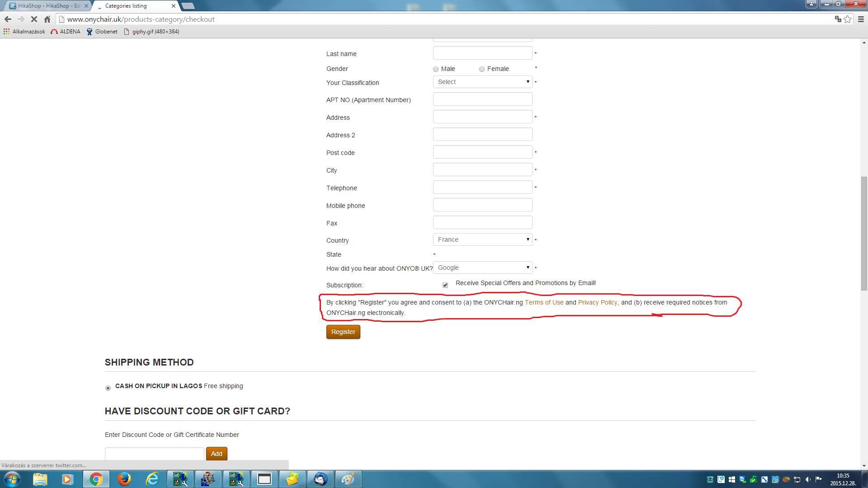Image resolution: width=868 pixels, height=488 pixels.
Task: Open the Terms of Use link
Action: point(544,302)
